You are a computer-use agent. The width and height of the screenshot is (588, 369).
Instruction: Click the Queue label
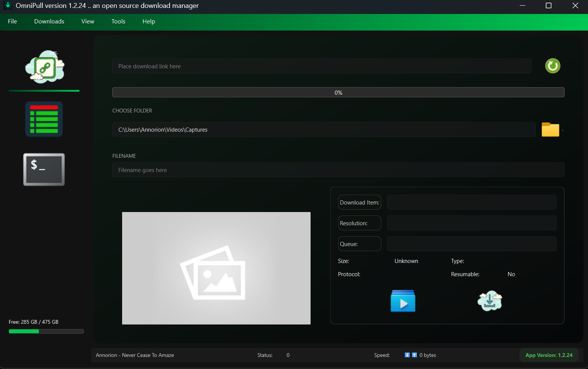pyautogui.click(x=360, y=244)
